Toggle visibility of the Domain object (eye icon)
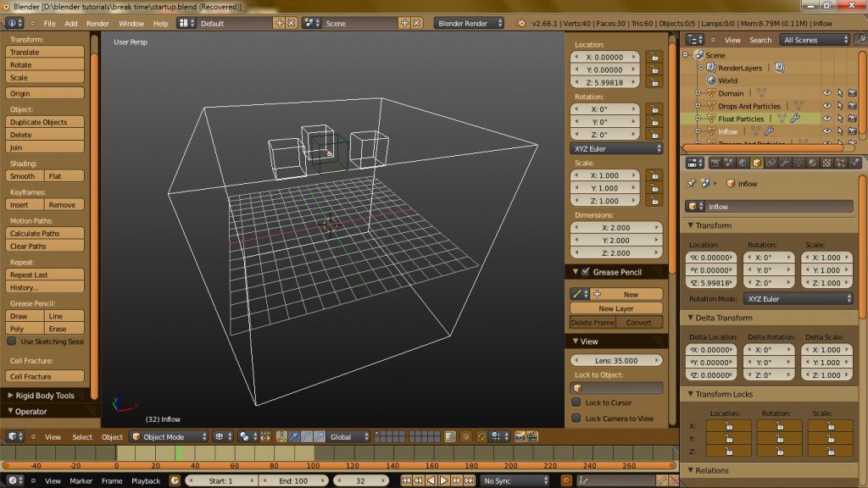Viewport: 868px width, 488px height. pos(826,93)
